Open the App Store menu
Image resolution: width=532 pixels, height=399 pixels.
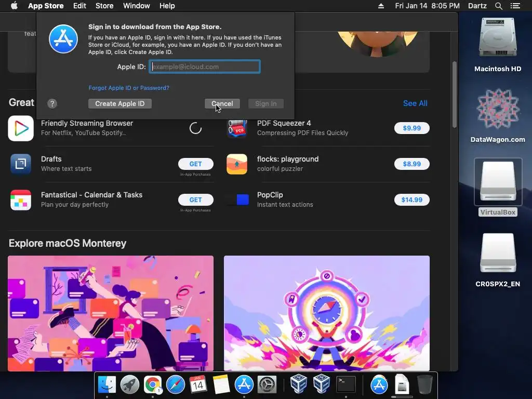(46, 6)
